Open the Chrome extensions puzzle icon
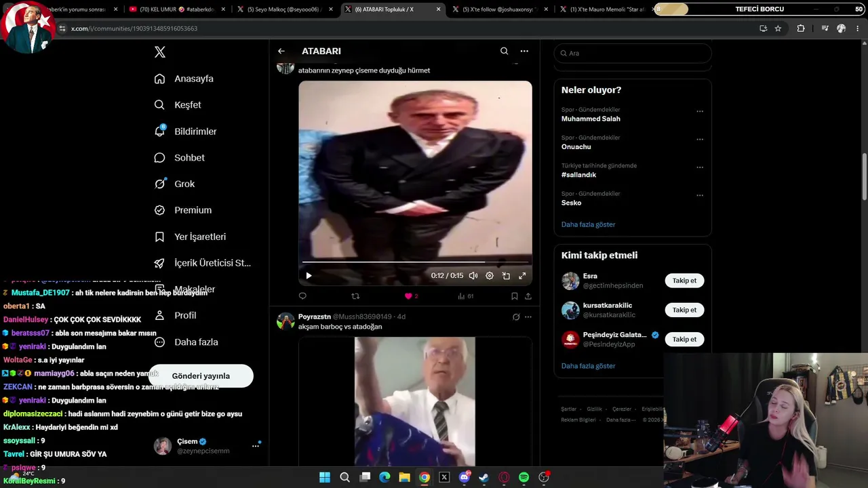Image resolution: width=868 pixels, height=488 pixels. pyautogui.click(x=801, y=28)
